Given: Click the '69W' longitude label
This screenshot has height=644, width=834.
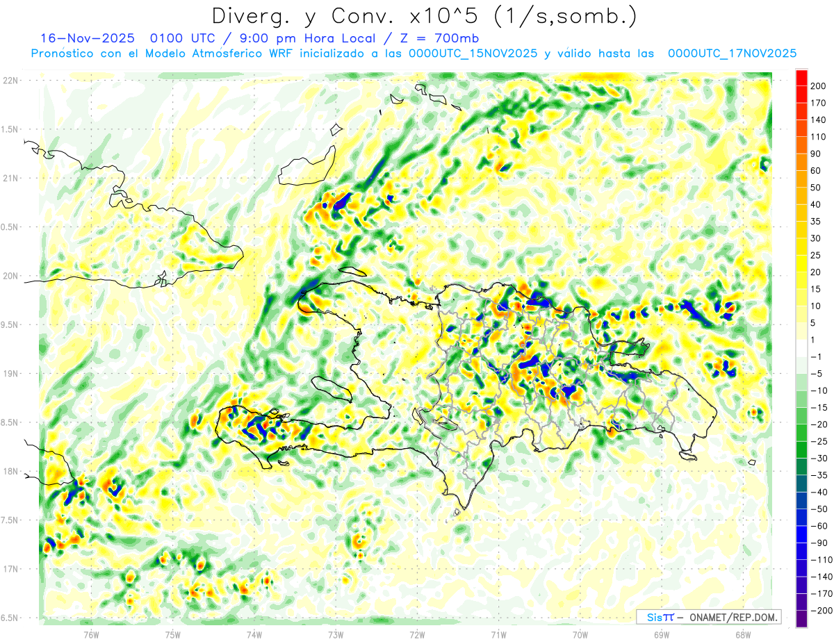Looking at the screenshot, I should click(662, 634).
